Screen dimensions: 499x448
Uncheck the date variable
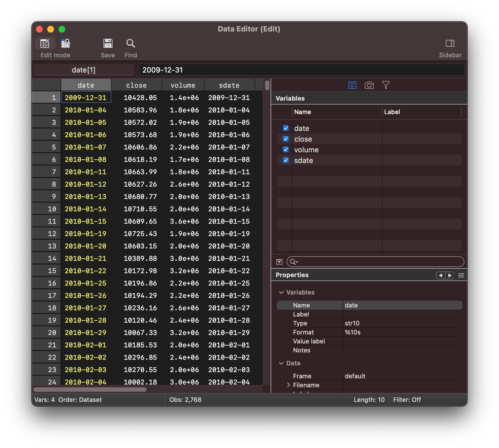tap(285, 128)
